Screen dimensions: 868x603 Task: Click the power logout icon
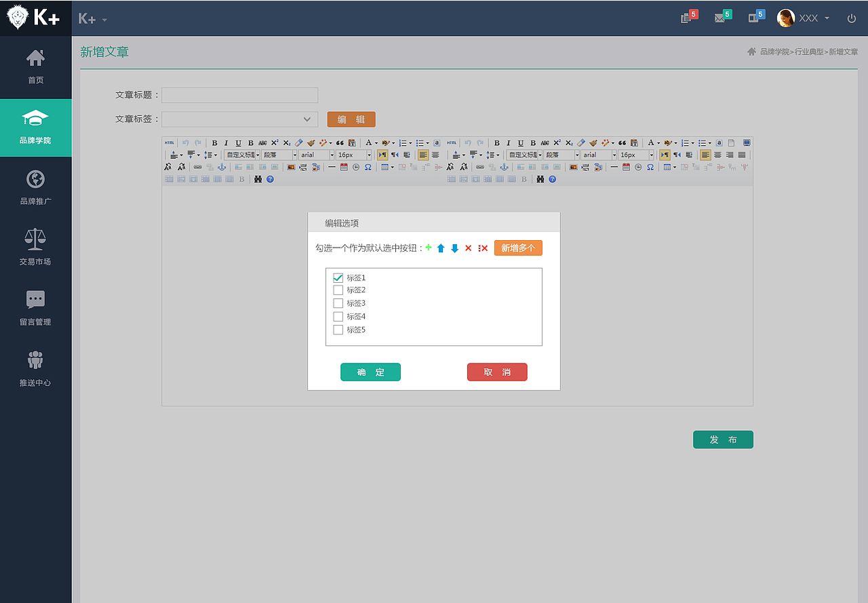coord(852,18)
